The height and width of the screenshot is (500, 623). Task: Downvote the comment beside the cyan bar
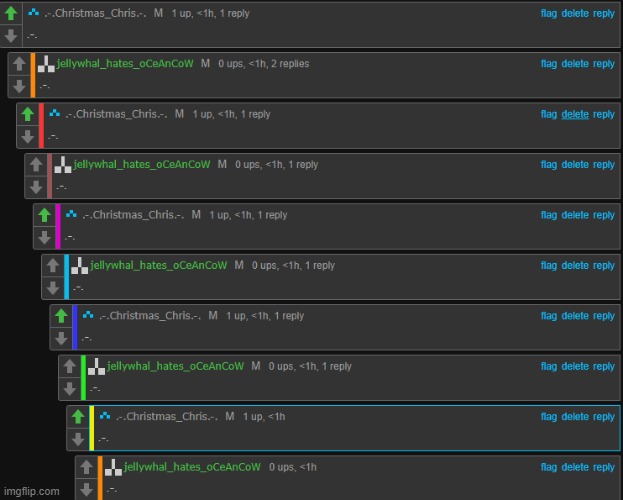tap(52, 288)
